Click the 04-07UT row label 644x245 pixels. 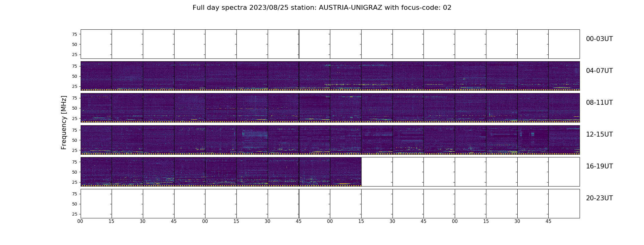coord(599,71)
